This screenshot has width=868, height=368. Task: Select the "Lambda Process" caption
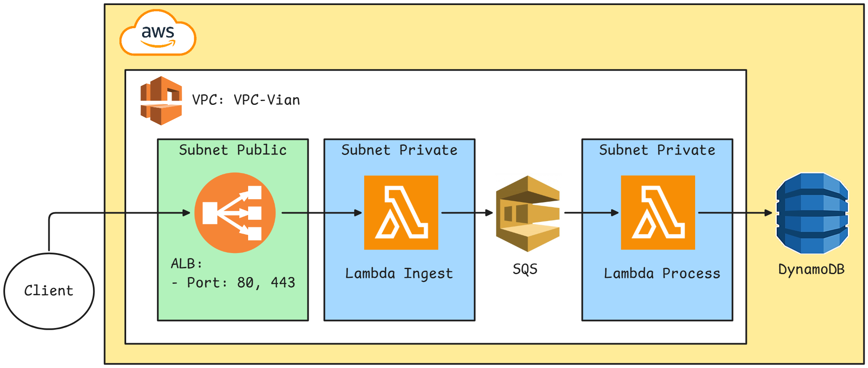[662, 274]
